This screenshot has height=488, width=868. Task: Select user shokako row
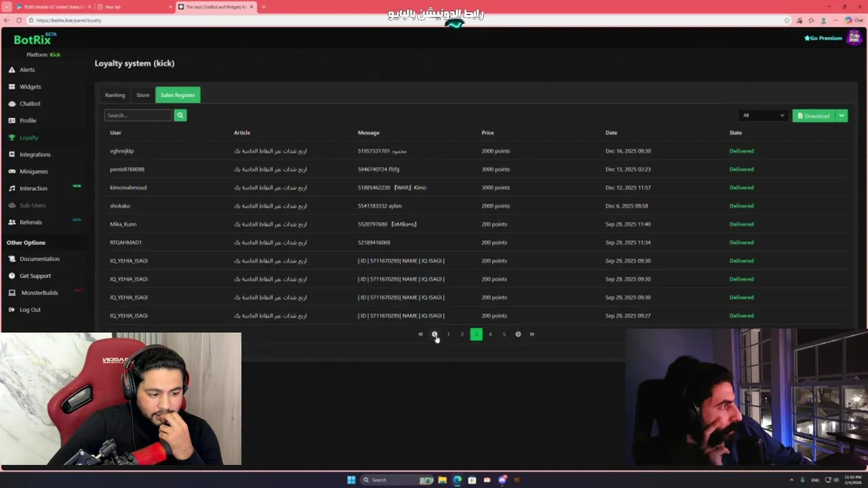point(120,206)
